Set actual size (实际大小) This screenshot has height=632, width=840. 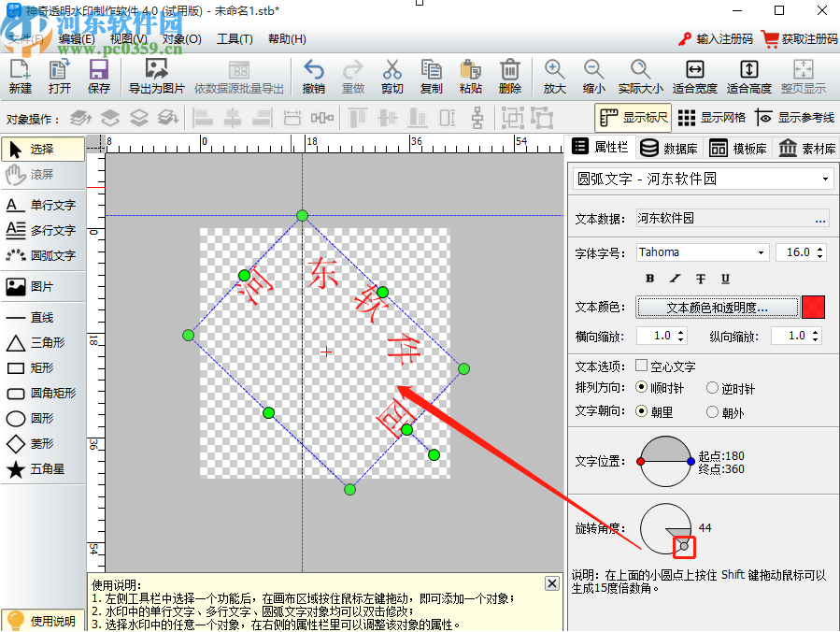640,77
